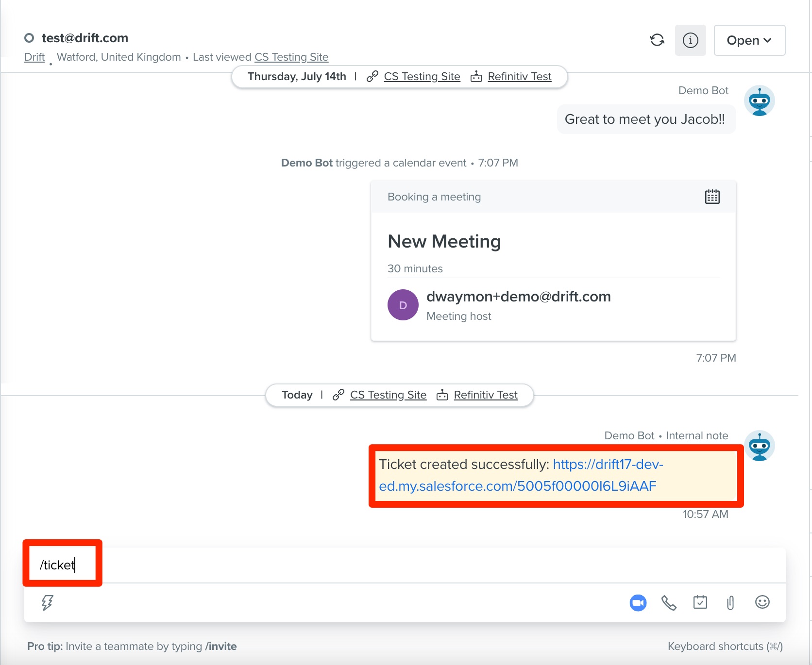Click the Keyboard shortcuts text
Image resolution: width=812 pixels, height=665 pixels.
tap(725, 647)
